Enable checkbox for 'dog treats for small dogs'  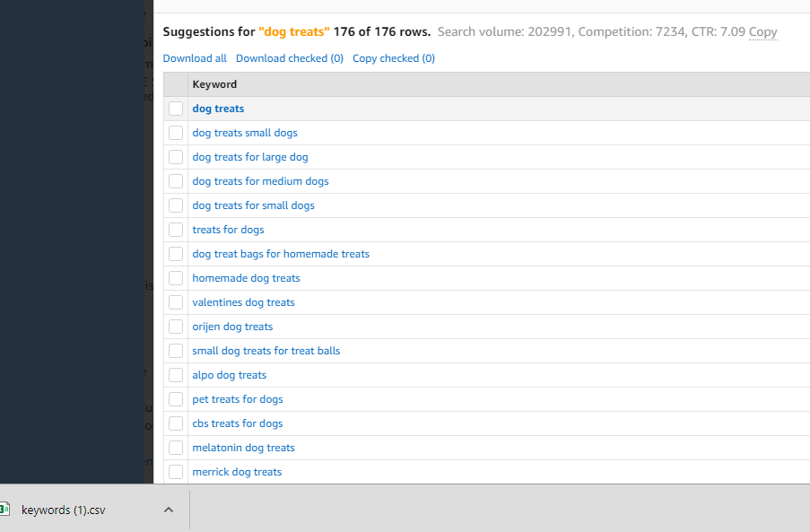(176, 205)
